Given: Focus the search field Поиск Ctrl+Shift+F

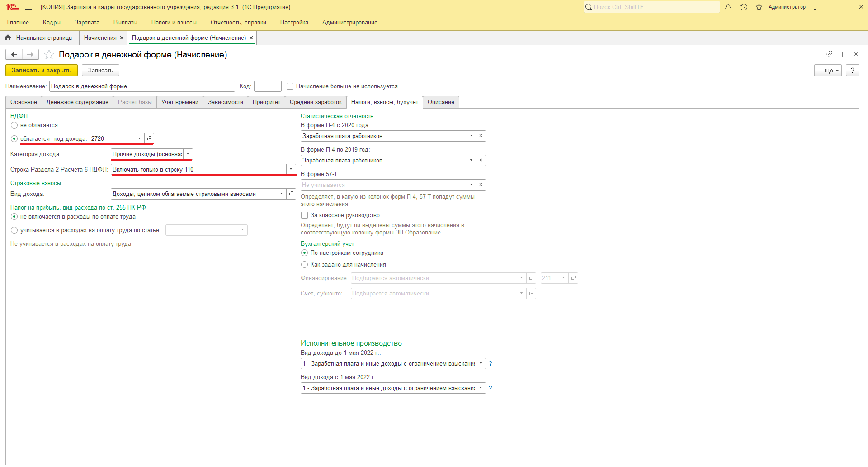Looking at the screenshot, I should click(651, 7).
